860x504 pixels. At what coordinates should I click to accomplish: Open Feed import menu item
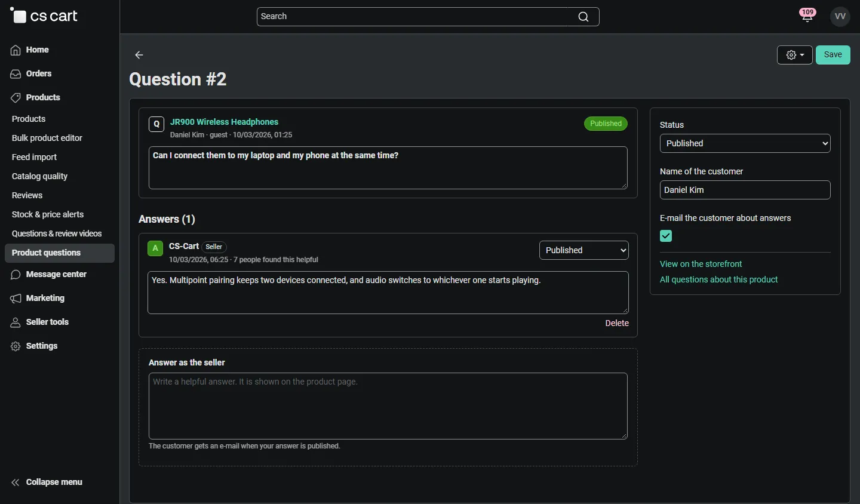tap(35, 157)
